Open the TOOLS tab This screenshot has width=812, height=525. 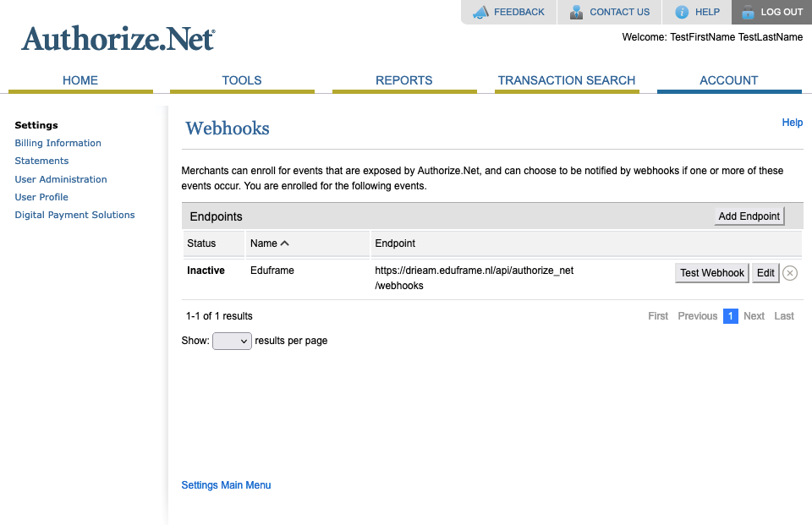[242, 81]
